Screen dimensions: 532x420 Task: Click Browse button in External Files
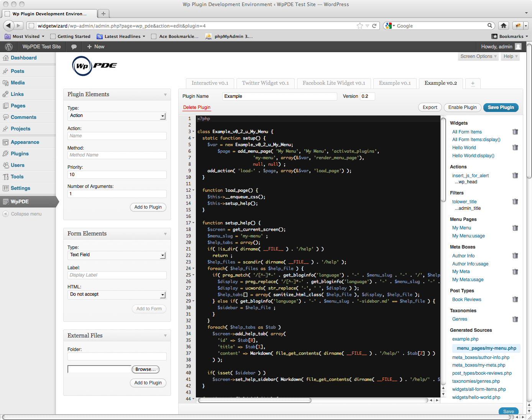pyautogui.click(x=145, y=369)
